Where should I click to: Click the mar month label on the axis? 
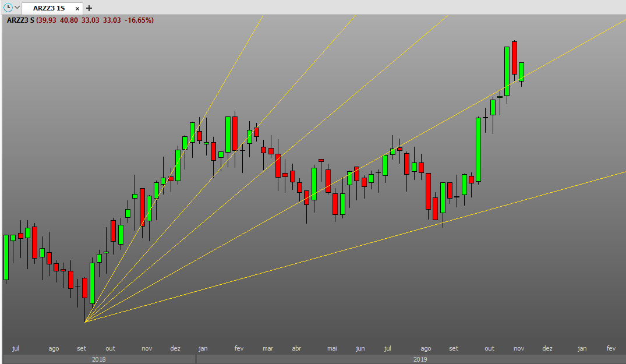[268, 348]
